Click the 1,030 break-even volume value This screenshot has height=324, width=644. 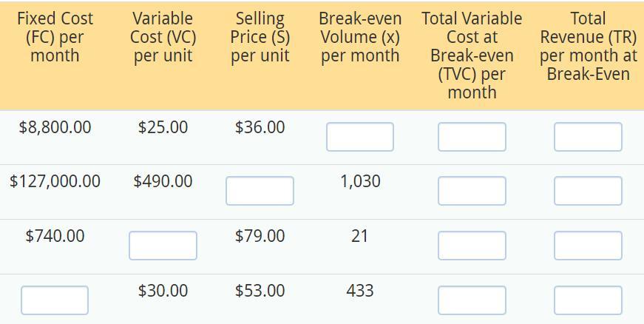click(x=360, y=181)
